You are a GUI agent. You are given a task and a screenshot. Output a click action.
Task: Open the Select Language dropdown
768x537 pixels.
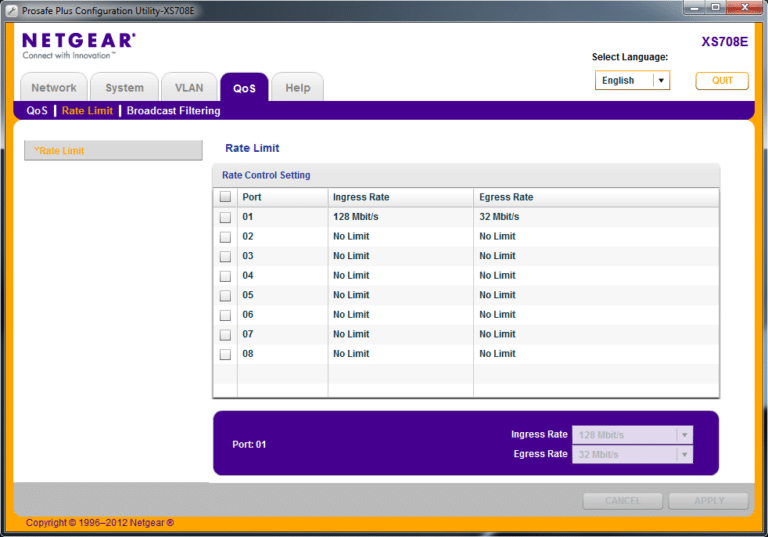point(632,80)
